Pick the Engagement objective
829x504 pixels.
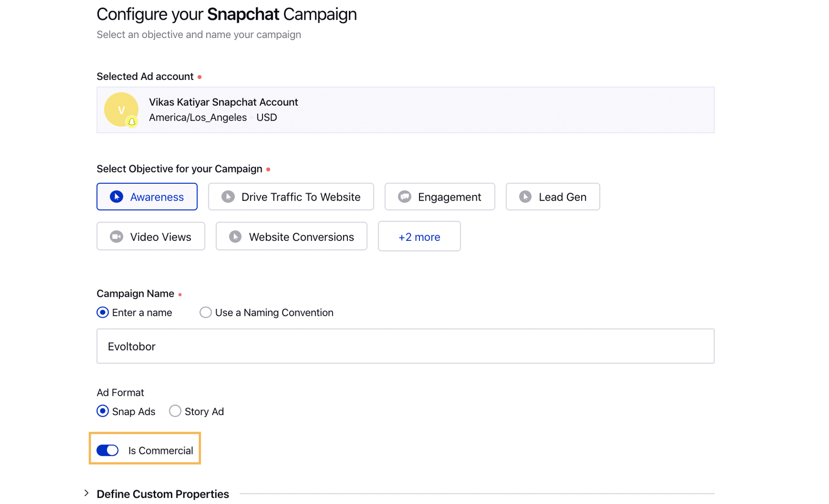pos(440,197)
